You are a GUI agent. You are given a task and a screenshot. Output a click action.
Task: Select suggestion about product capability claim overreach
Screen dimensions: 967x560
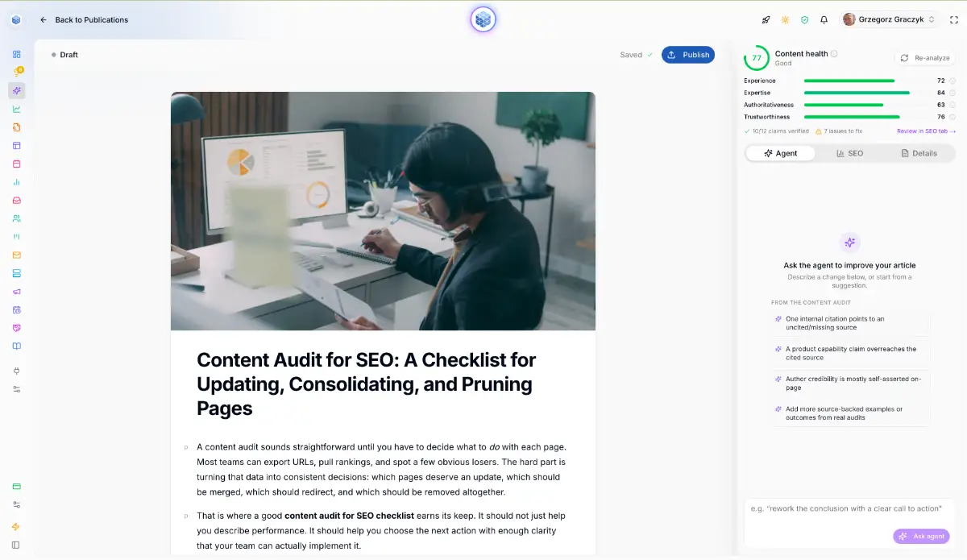click(850, 353)
